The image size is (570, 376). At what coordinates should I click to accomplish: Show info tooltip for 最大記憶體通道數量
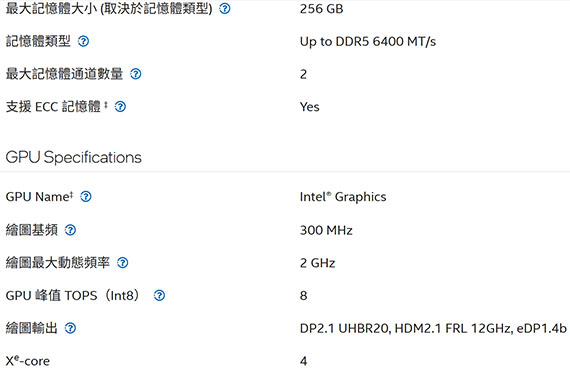(x=136, y=74)
